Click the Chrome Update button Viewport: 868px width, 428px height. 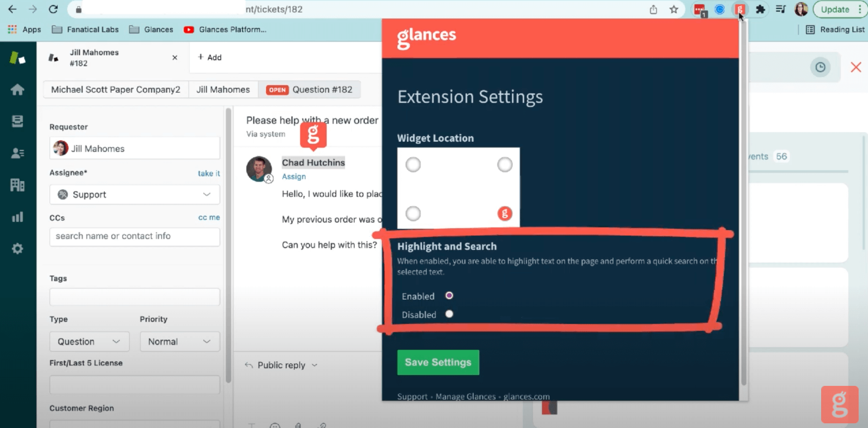coord(835,9)
